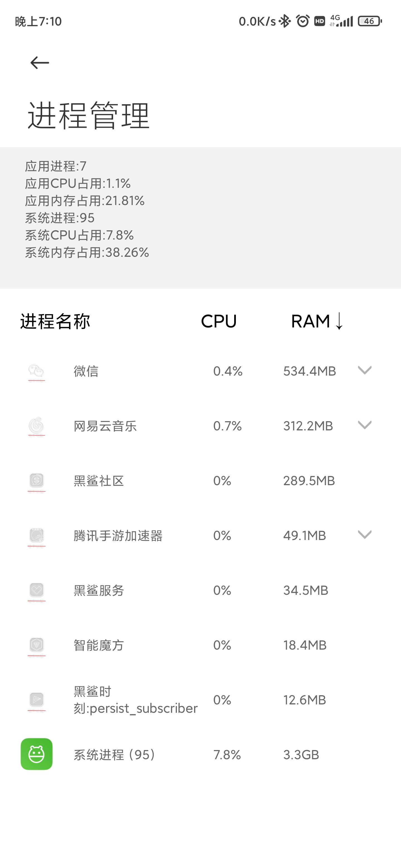Tap the green 系统进程 icon

(x=36, y=754)
